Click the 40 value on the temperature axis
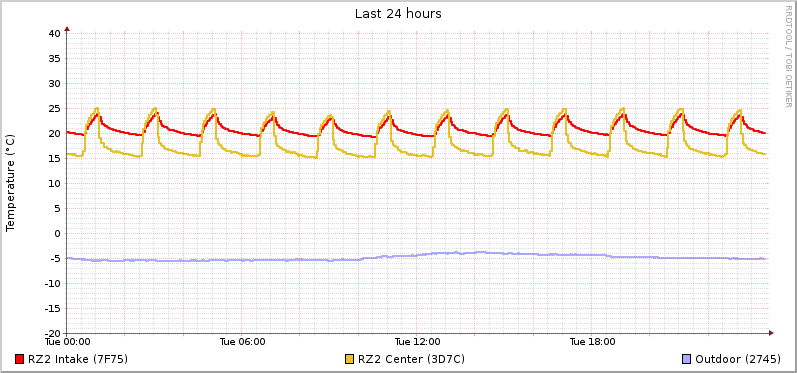The height and width of the screenshot is (373, 797). 55,34
